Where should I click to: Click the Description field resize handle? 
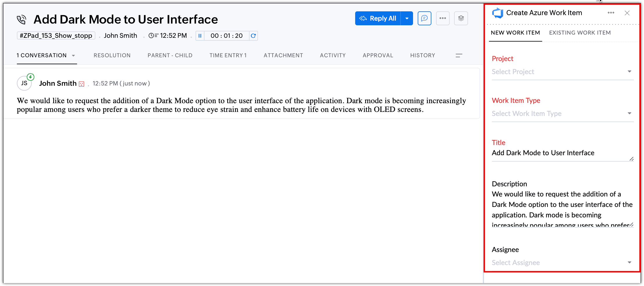[x=631, y=225]
